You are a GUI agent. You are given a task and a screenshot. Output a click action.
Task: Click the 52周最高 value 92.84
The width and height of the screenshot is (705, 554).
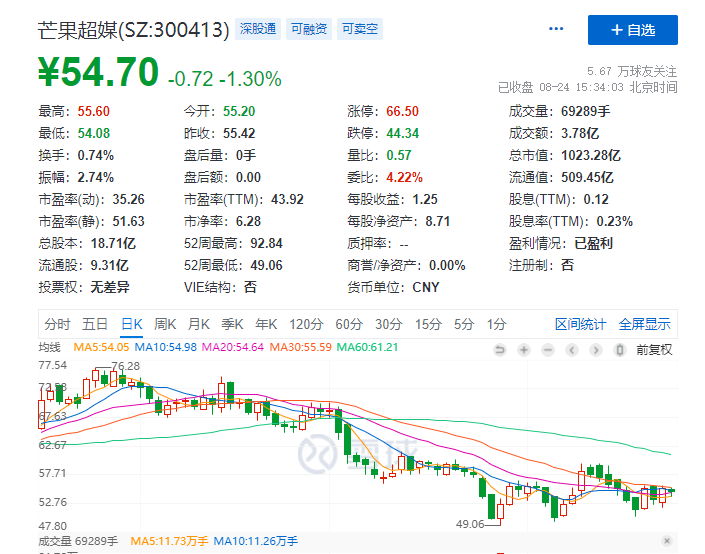(x=267, y=243)
